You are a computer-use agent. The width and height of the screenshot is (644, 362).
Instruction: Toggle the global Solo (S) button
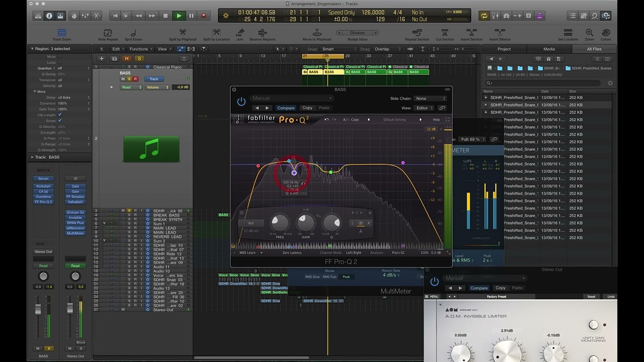(x=139, y=58)
